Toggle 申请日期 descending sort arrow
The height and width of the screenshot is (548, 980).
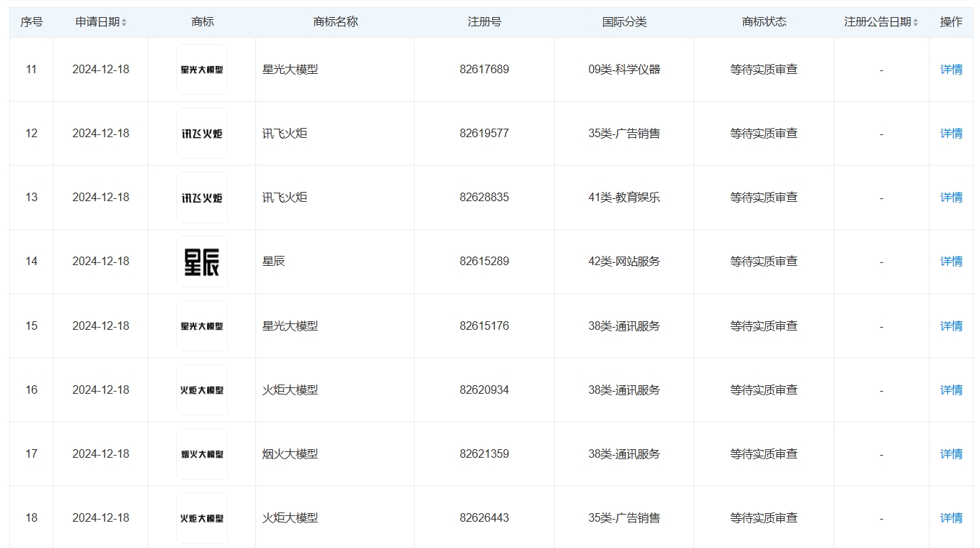125,24
